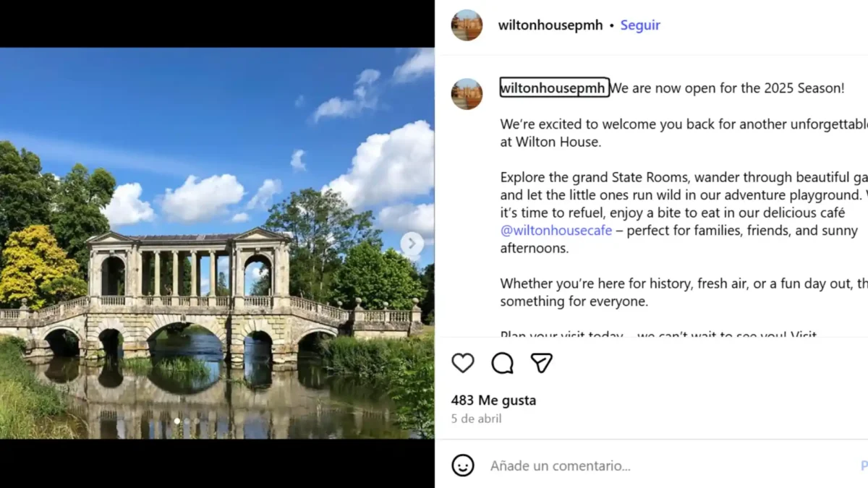Open the emoji picker in the comment box

coord(463,466)
